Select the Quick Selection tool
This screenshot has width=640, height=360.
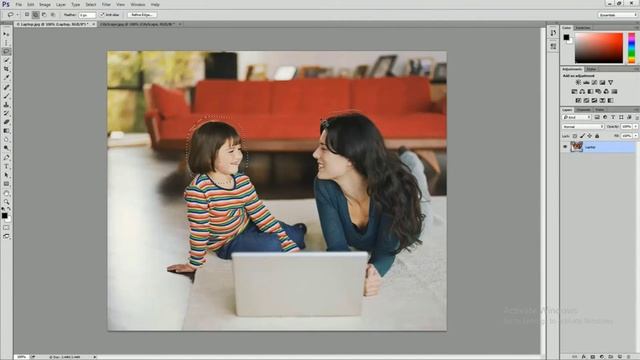pyautogui.click(x=6, y=60)
